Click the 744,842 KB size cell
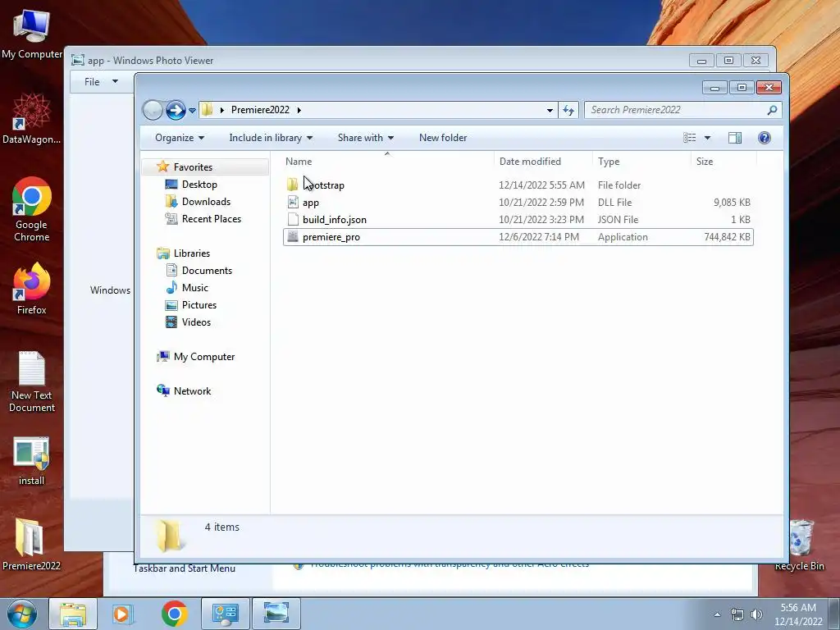The width and height of the screenshot is (840, 630). pyautogui.click(x=727, y=237)
